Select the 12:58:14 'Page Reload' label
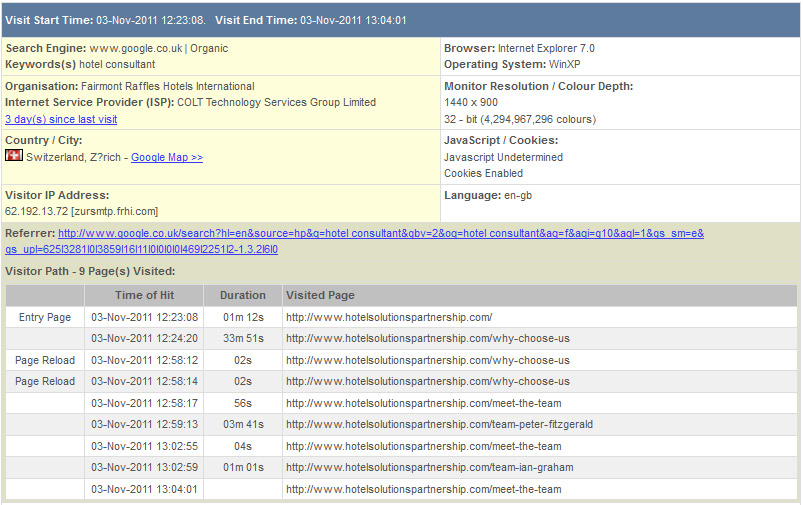 [45, 382]
